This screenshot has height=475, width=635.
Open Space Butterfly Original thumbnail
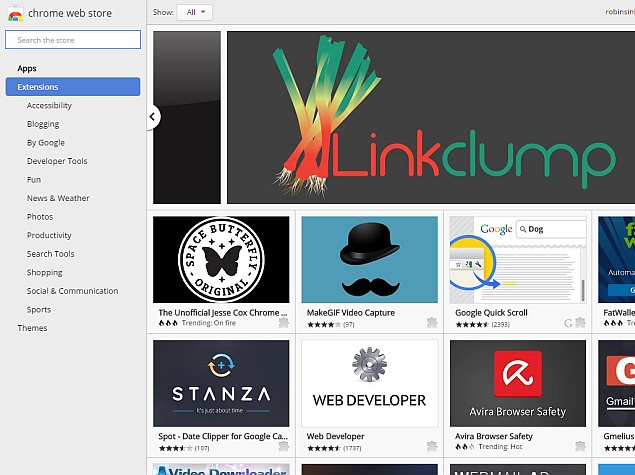pyautogui.click(x=221, y=260)
